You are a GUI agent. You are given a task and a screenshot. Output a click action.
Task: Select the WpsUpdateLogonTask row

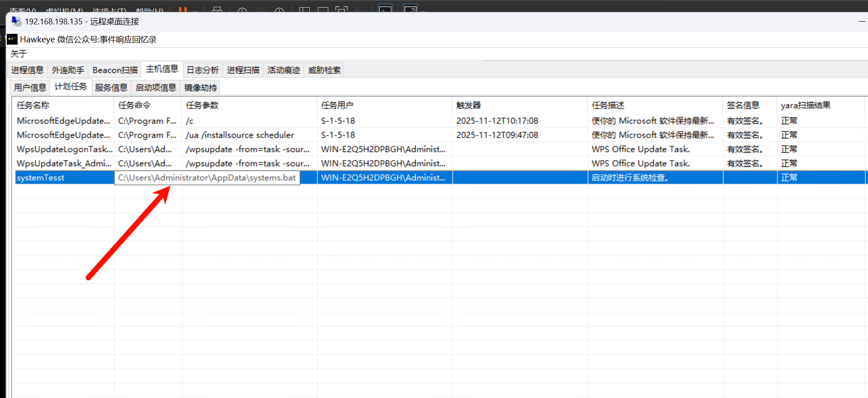coord(63,149)
